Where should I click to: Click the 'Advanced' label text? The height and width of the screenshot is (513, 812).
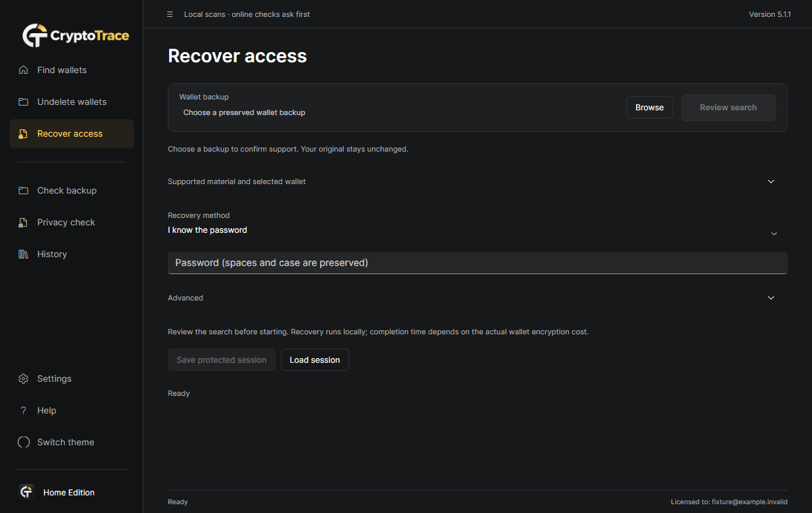[185, 298]
